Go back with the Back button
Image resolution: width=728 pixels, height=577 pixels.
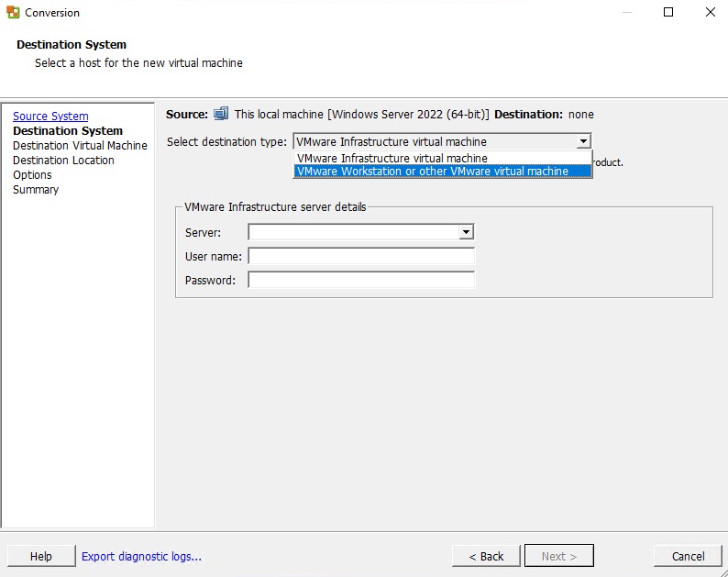point(486,556)
